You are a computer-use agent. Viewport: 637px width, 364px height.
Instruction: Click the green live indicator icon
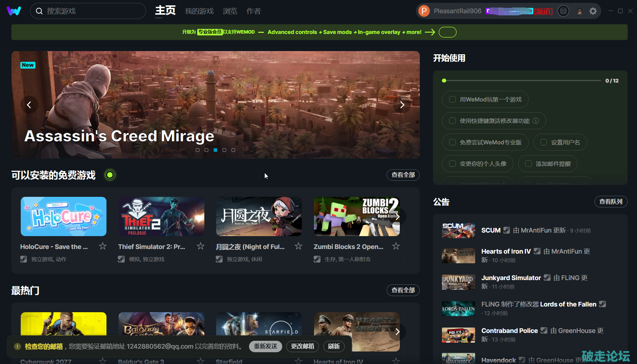[x=110, y=175]
